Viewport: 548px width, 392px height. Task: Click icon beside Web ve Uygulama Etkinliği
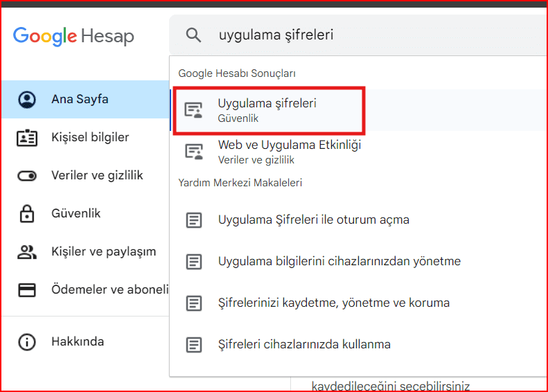(194, 152)
